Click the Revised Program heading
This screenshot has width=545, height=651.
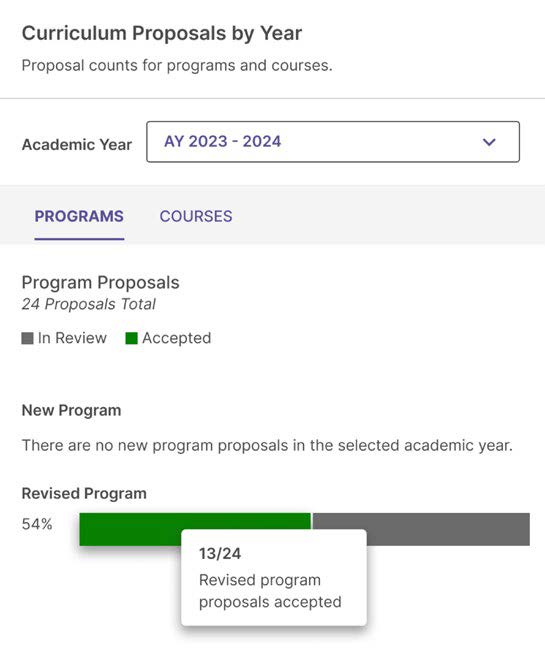[84, 494]
